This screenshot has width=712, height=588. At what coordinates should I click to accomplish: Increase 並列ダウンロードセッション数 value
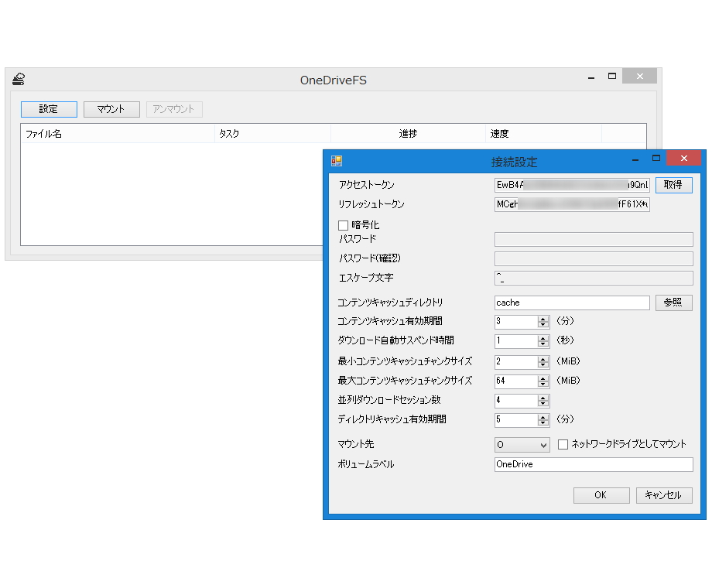click(543, 398)
